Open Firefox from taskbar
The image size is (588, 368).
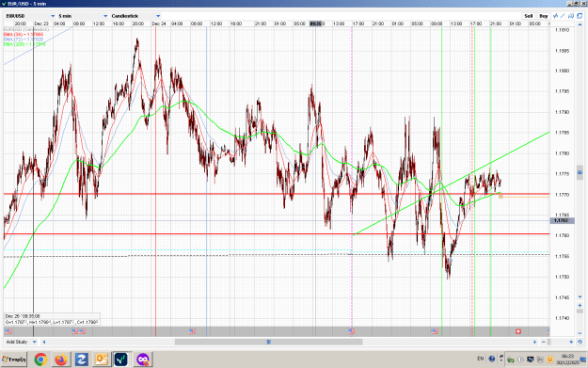(x=61, y=360)
